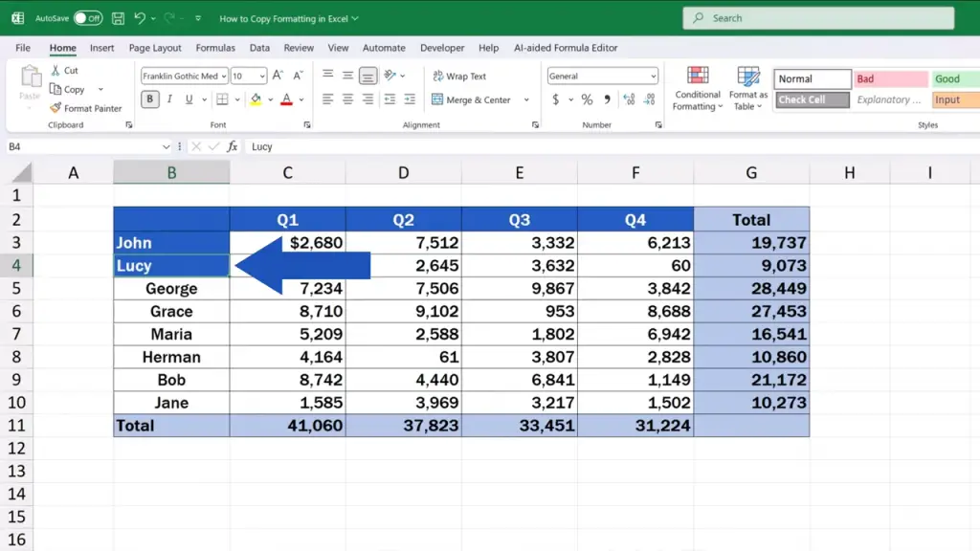Expand the Name Box dropdown arrow
Viewport: 980px width, 551px height.
[166, 146]
